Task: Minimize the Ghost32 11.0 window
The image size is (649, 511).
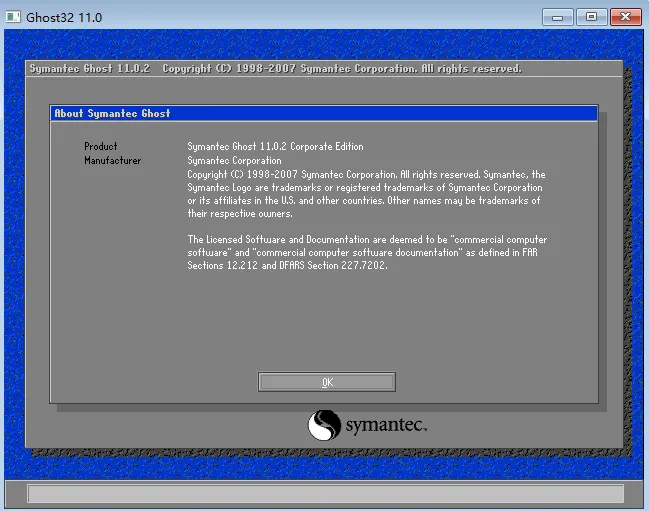Action: [x=558, y=17]
